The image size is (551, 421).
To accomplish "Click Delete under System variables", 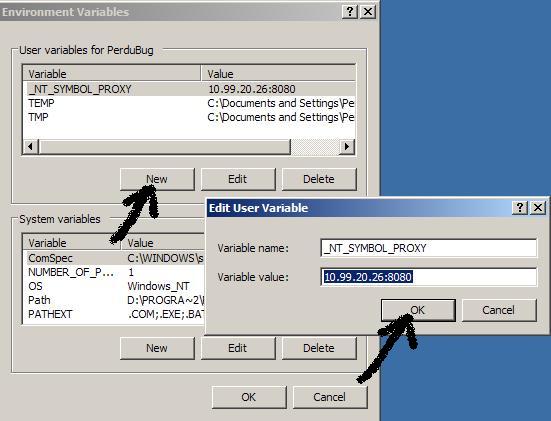I will click(x=319, y=348).
